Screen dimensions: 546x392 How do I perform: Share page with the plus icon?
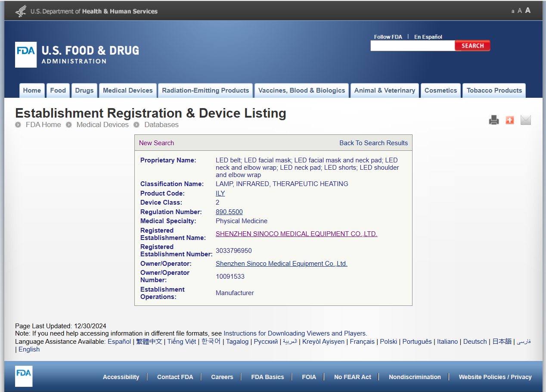510,120
